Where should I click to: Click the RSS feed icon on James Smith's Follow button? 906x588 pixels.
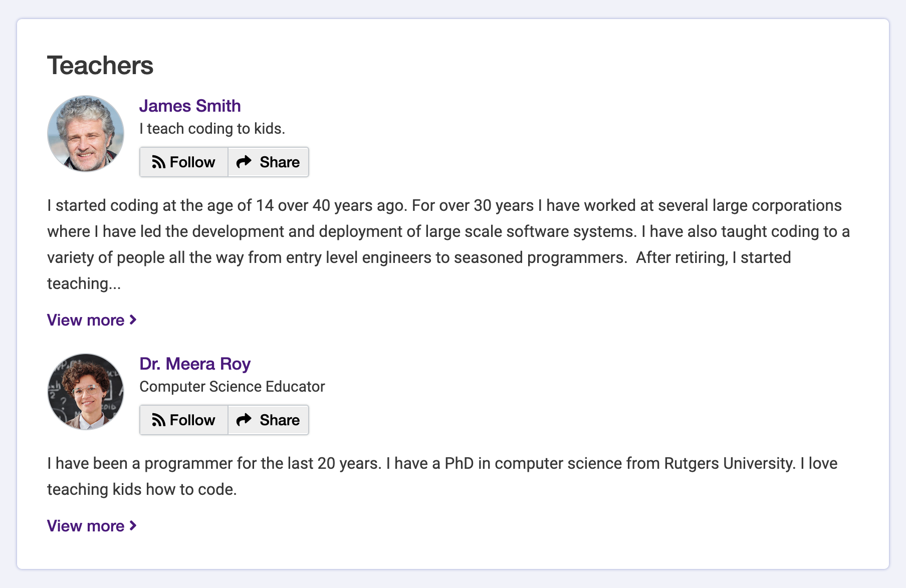[x=158, y=162]
